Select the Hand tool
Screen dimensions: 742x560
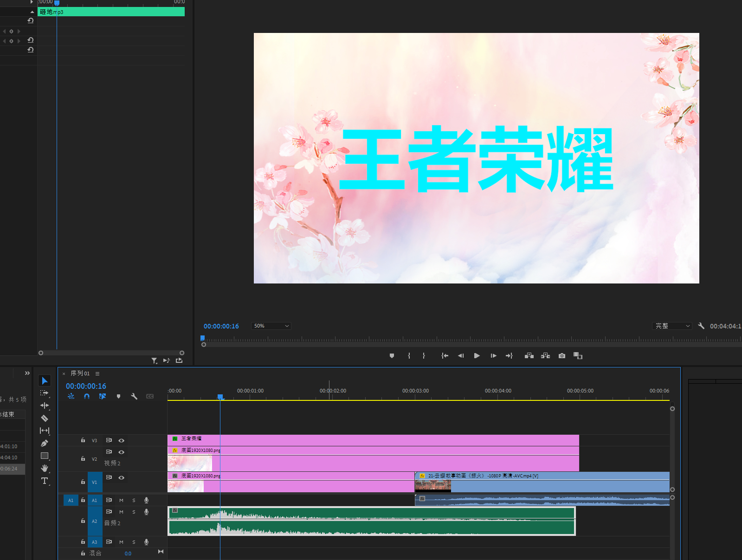click(x=45, y=468)
